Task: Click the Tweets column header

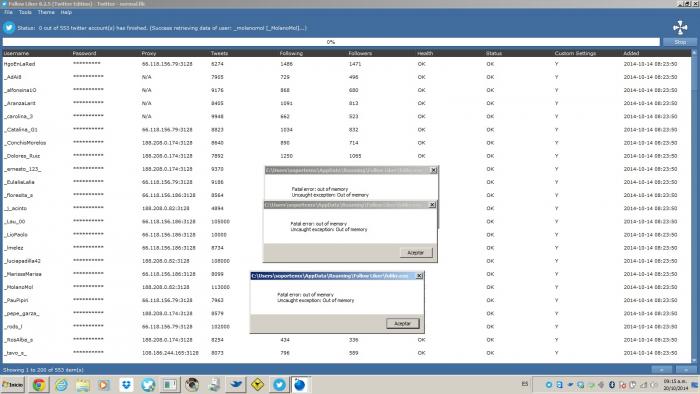Action: pos(219,53)
